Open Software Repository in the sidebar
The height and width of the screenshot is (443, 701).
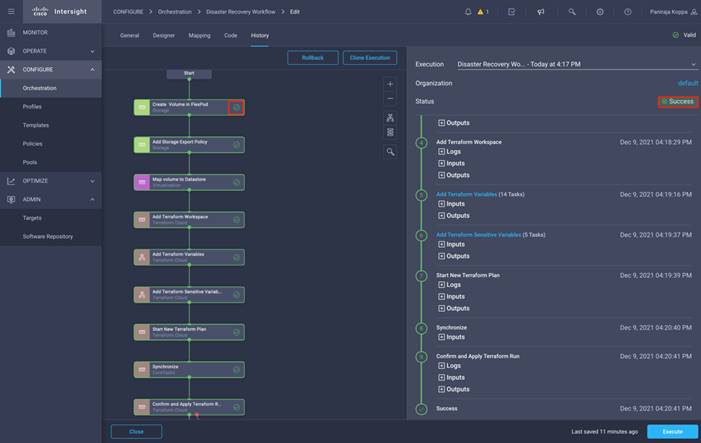[51, 236]
